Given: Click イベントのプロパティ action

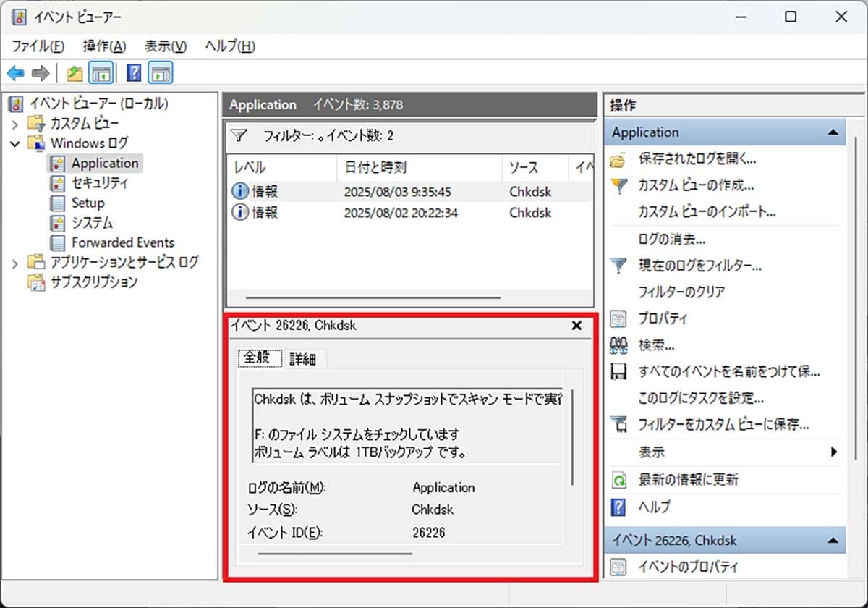Looking at the screenshot, I should click(687, 567).
